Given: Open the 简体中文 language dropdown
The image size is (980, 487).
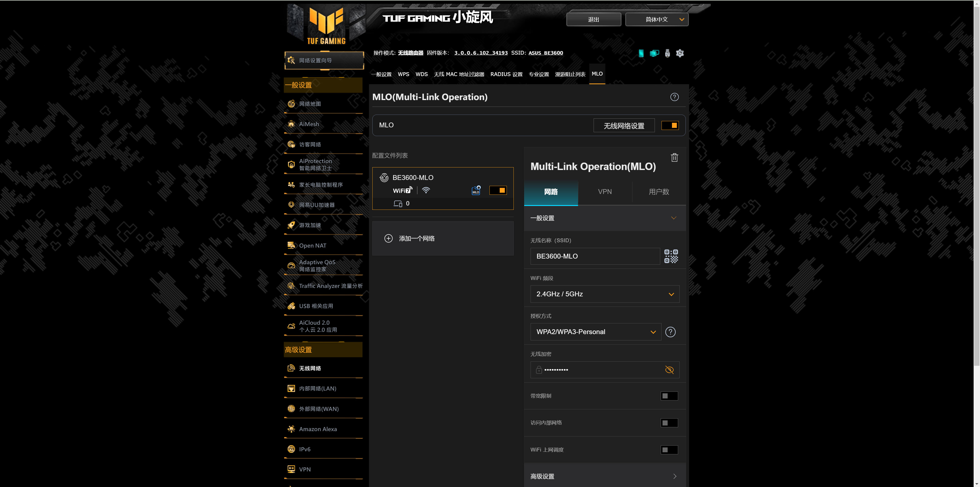Looking at the screenshot, I should click(x=657, y=19).
